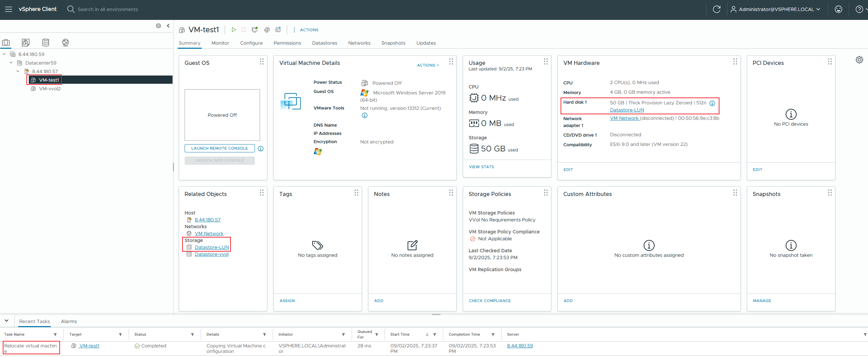This screenshot has width=868, height=357.
Task: Collapse the 8.44.180.57 host tree node
Action: point(18,71)
